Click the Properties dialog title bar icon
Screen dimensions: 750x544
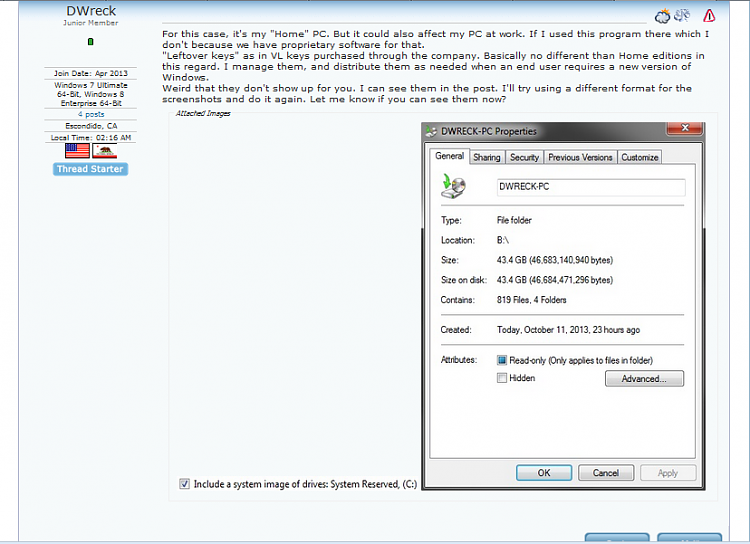[x=431, y=131]
